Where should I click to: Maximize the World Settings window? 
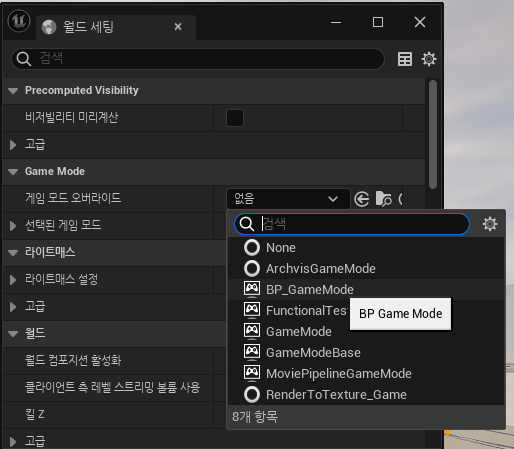click(378, 22)
